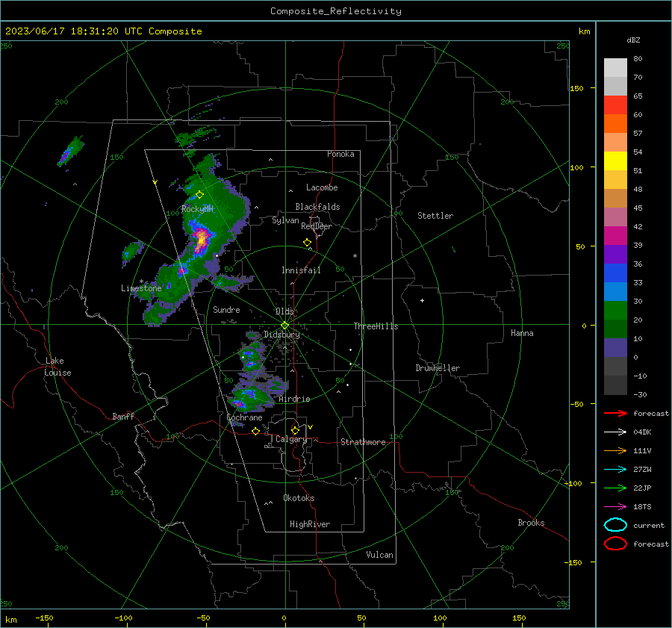This screenshot has height=628, width=672.
Task: Select the red 60 dBZ legend swatch
Action: 615,105
